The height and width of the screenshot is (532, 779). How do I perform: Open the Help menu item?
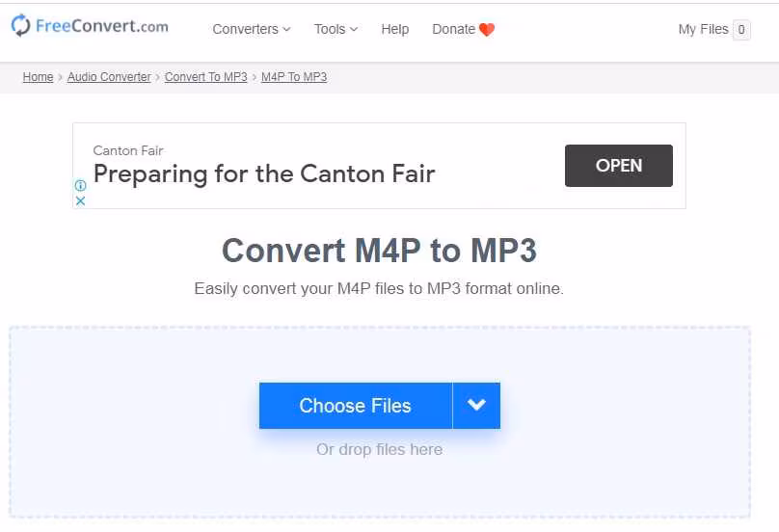pyautogui.click(x=395, y=30)
